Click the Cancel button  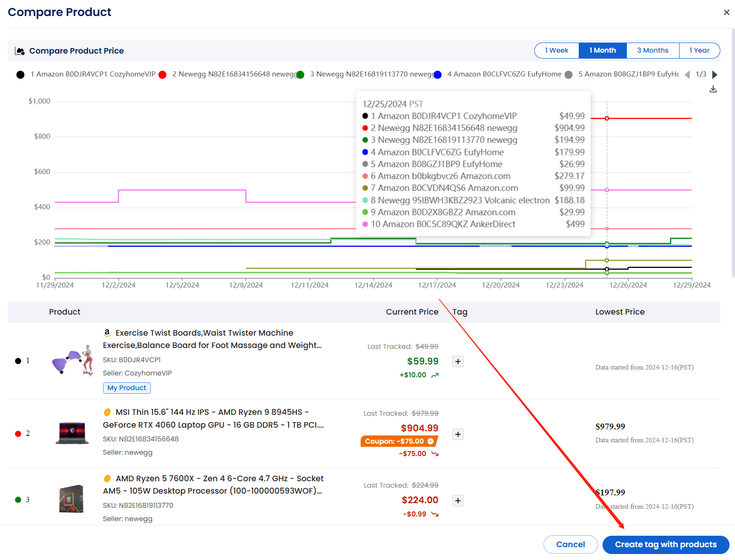point(570,544)
